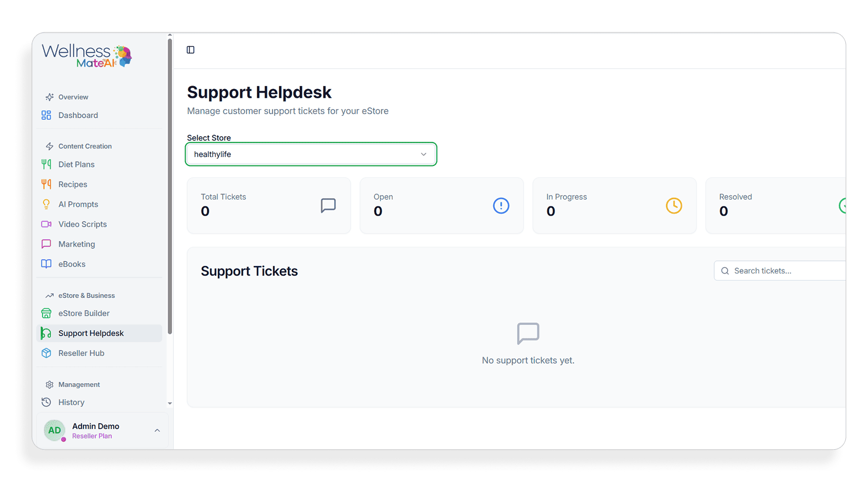
Task: Click the Dashboard grid icon
Action: [x=46, y=115]
